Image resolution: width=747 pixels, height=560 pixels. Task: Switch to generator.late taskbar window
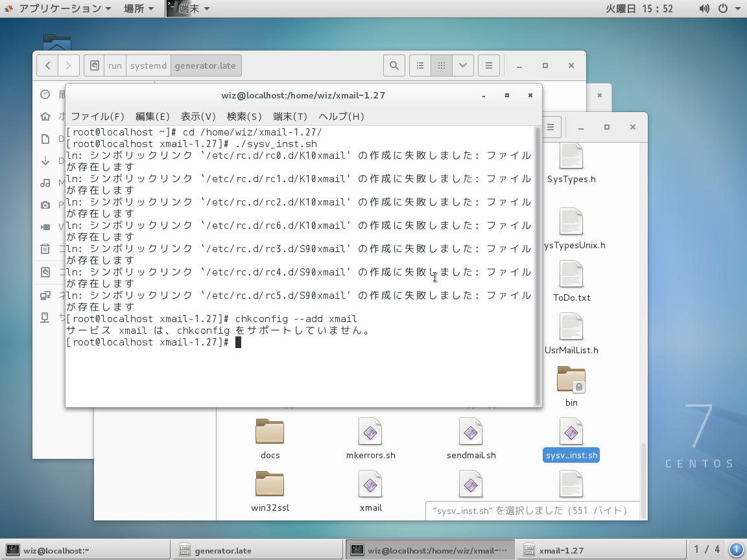(x=257, y=550)
